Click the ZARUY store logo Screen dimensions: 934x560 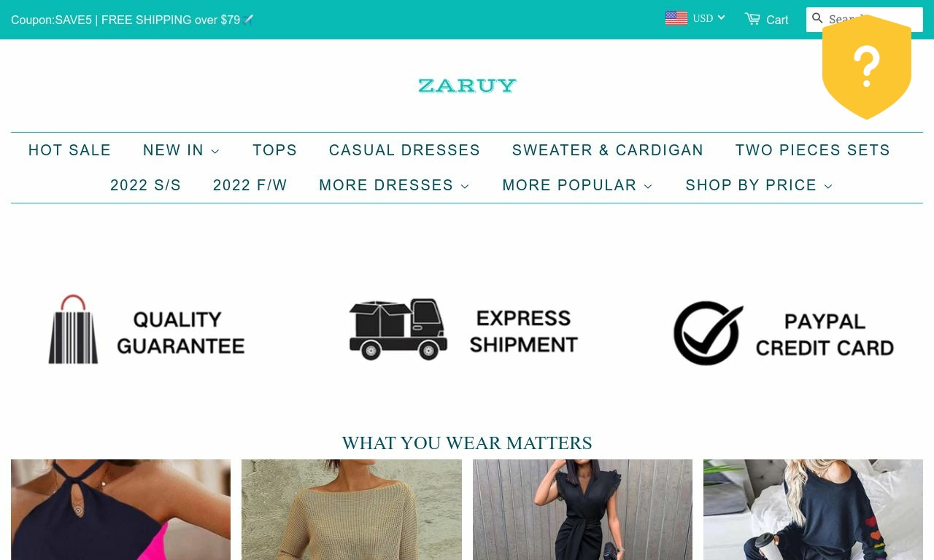467,86
